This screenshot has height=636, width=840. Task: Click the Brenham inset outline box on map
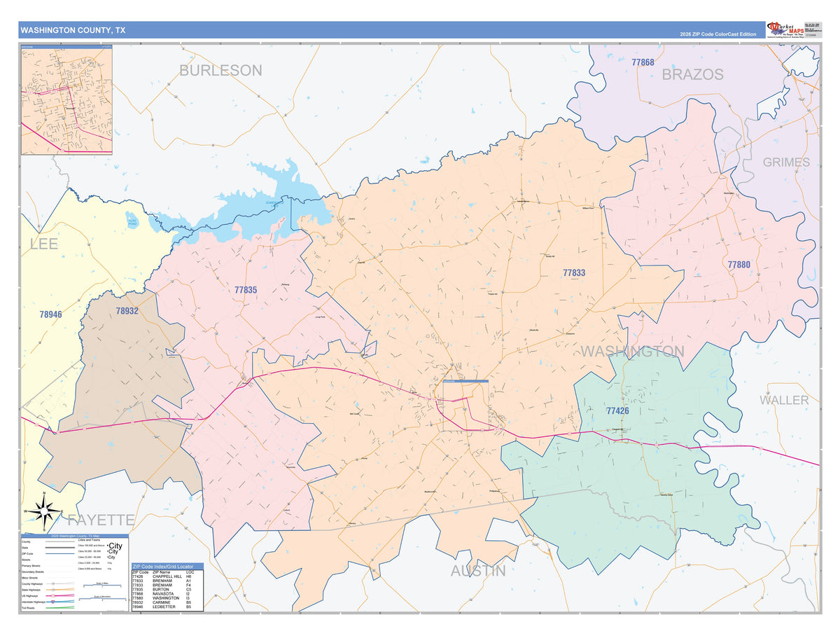(x=465, y=406)
